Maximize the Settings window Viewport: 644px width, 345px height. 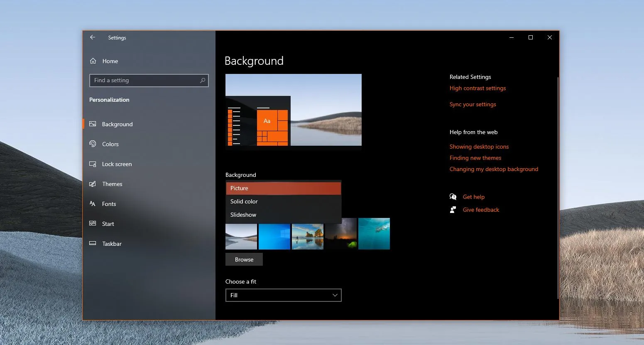pos(531,37)
